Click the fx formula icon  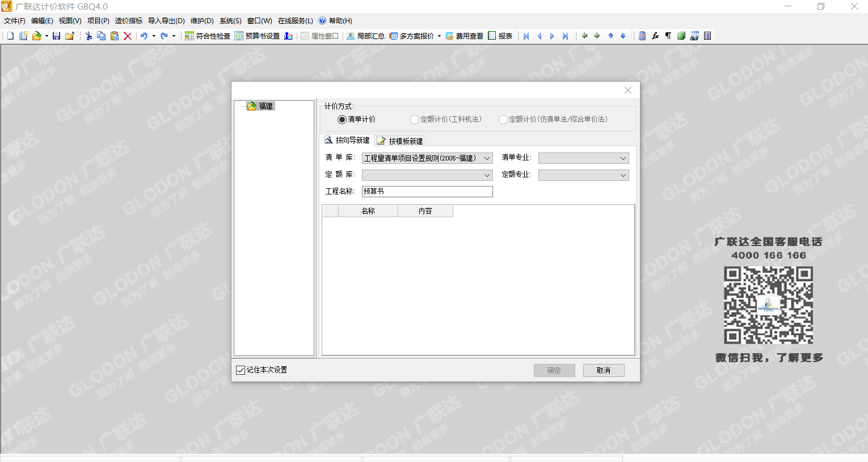(x=655, y=36)
